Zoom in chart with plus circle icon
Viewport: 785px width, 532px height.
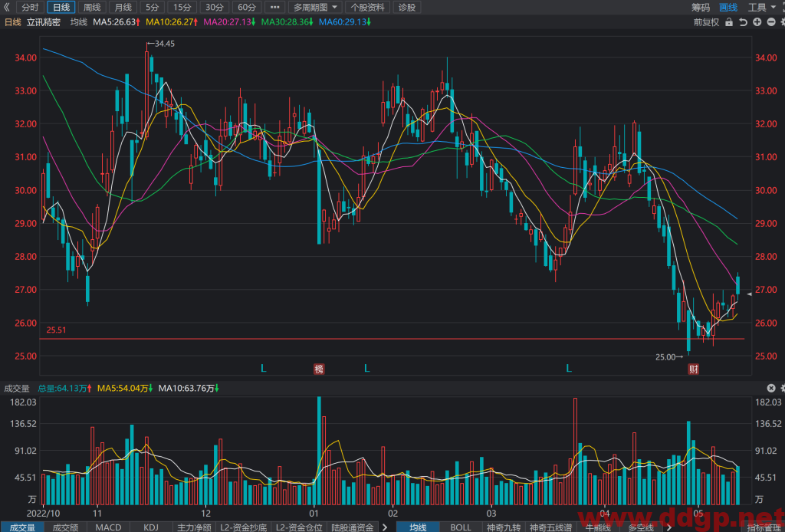[x=757, y=22]
